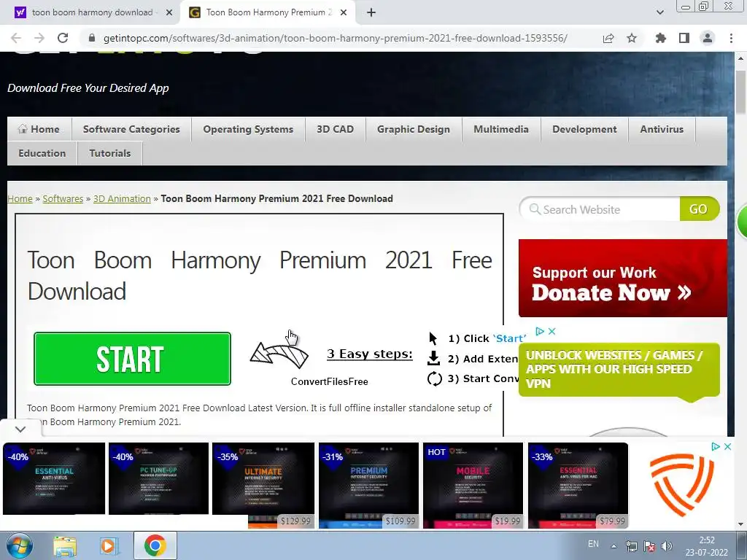The height and width of the screenshot is (560, 747).
Task: Click the address bar URL
Action: click(336, 38)
